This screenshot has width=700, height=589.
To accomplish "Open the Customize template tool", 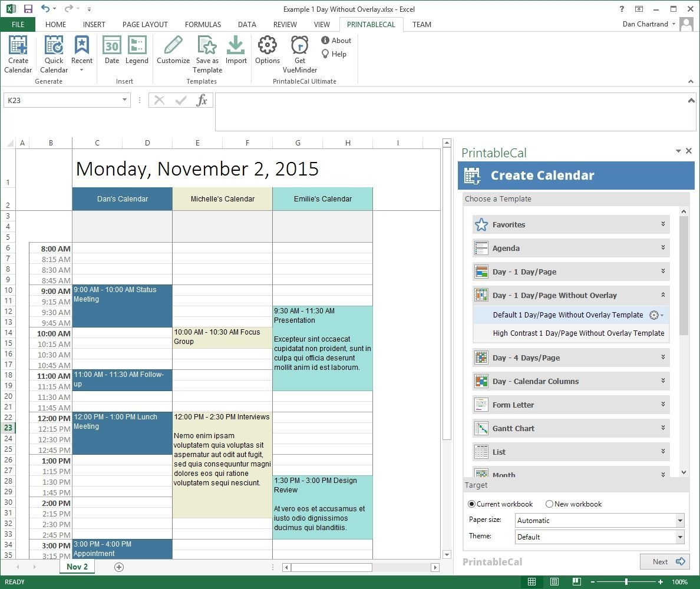I will (x=173, y=50).
